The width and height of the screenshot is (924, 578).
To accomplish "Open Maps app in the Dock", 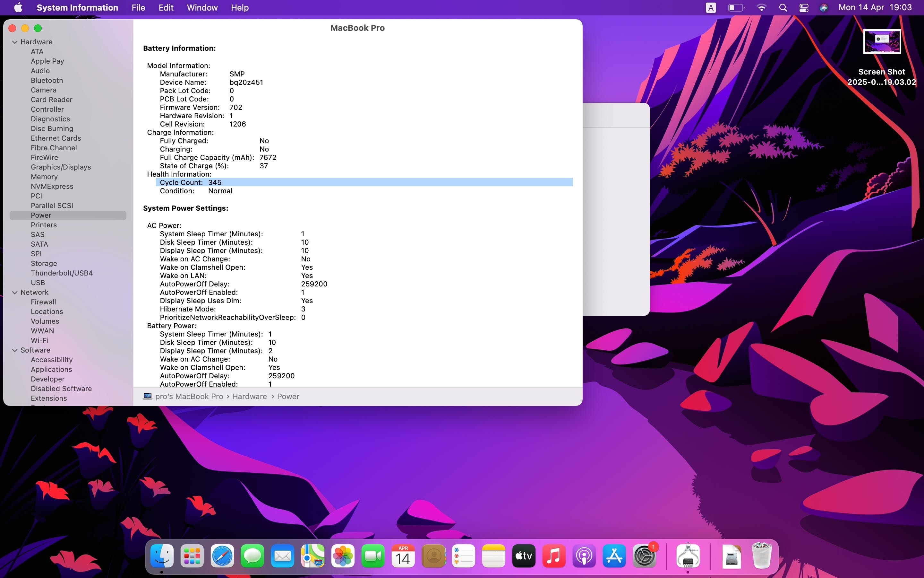I will (x=313, y=556).
